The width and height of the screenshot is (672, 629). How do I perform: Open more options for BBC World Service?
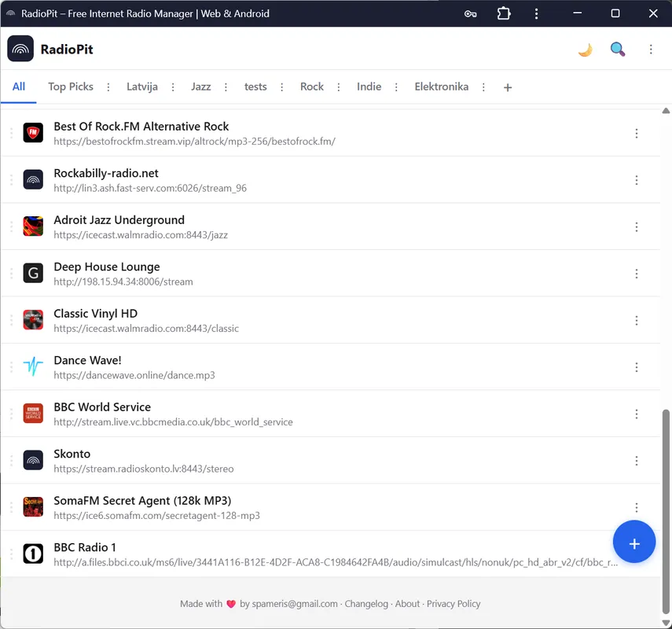(x=637, y=414)
